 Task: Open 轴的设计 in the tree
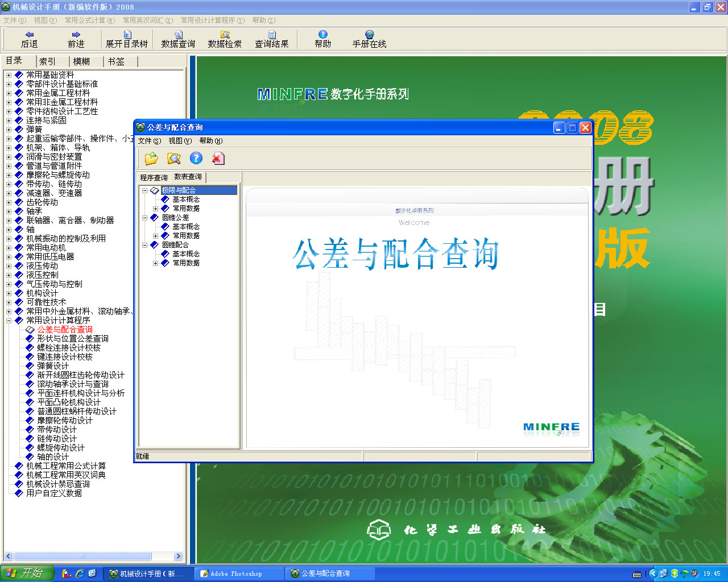53,457
